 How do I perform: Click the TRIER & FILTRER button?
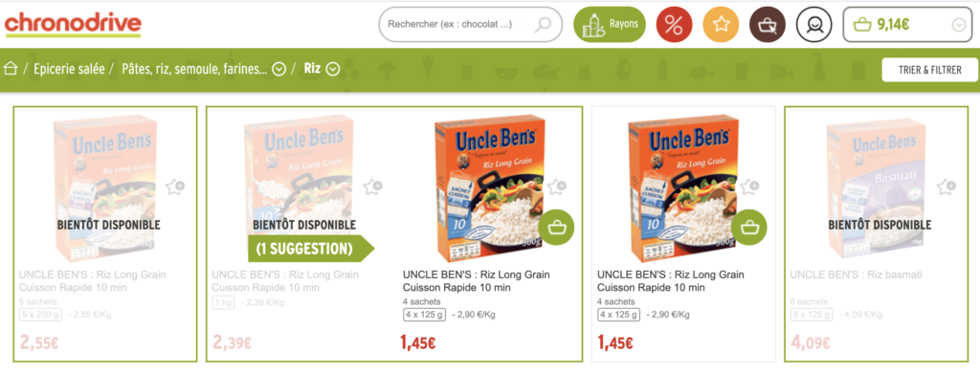[930, 70]
